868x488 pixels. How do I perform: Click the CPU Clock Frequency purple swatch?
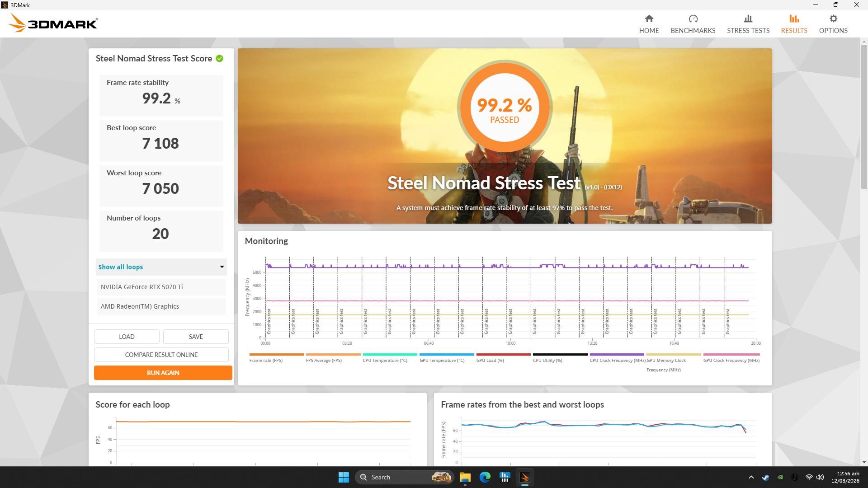pyautogui.click(x=617, y=355)
